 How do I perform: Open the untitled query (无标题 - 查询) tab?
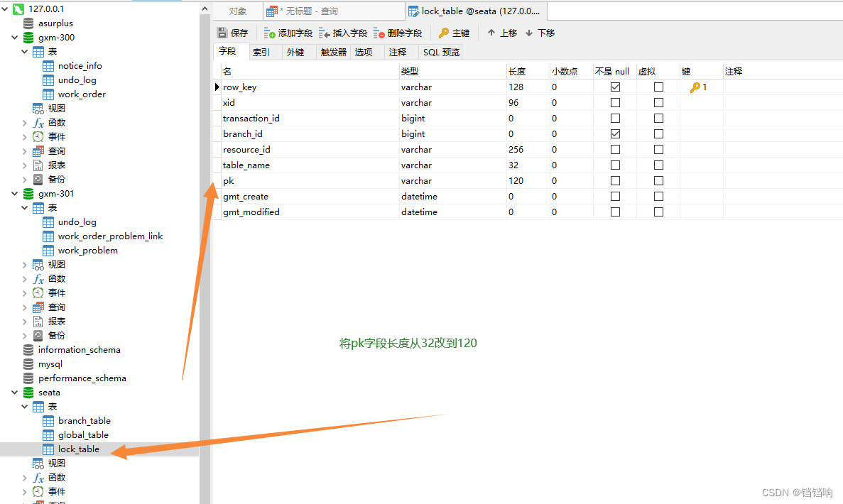click(334, 11)
